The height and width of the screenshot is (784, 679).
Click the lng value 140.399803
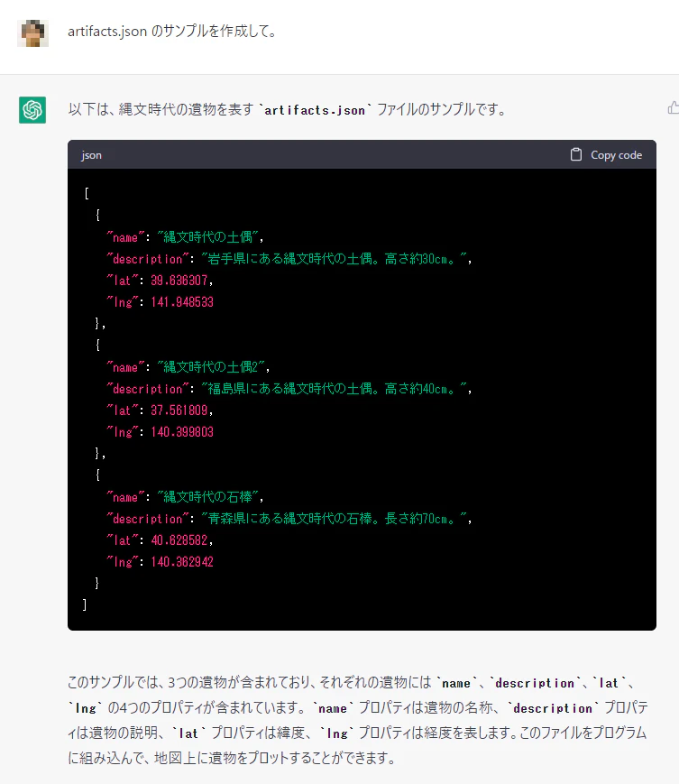tap(182, 432)
